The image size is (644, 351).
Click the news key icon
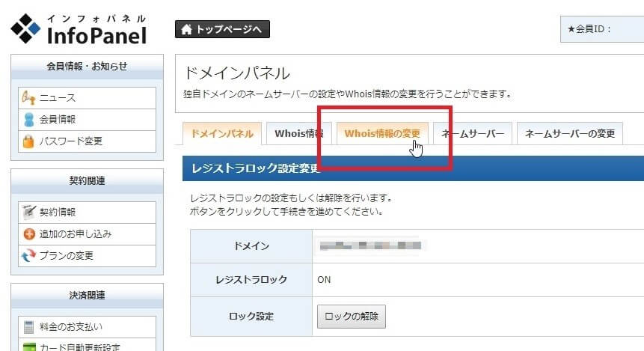pos(28,98)
